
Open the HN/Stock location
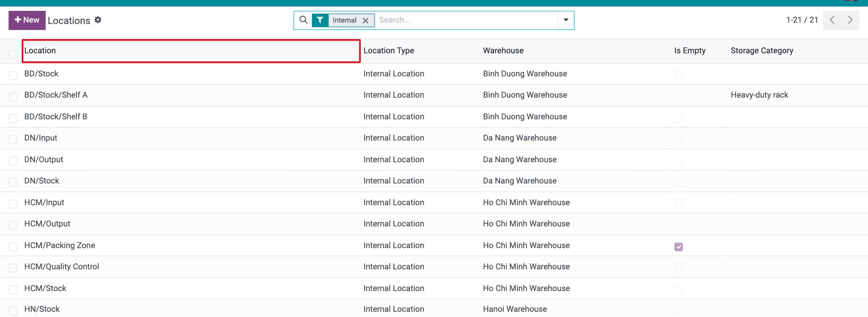pyautogui.click(x=42, y=309)
